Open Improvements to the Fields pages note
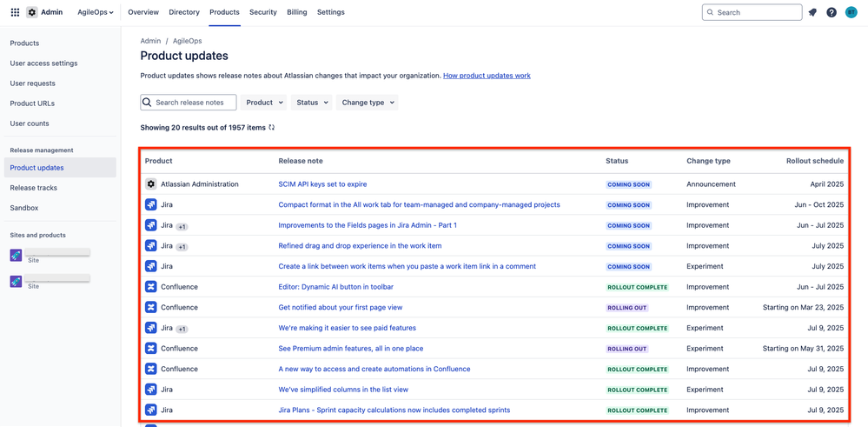The width and height of the screenshot is (868, 427). [368, 225]
